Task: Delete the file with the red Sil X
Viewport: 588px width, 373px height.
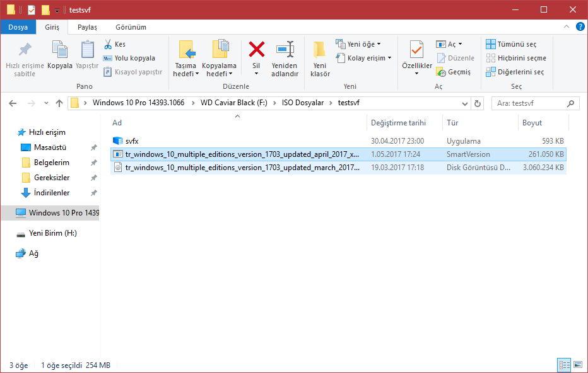Action: pos(257,49)
